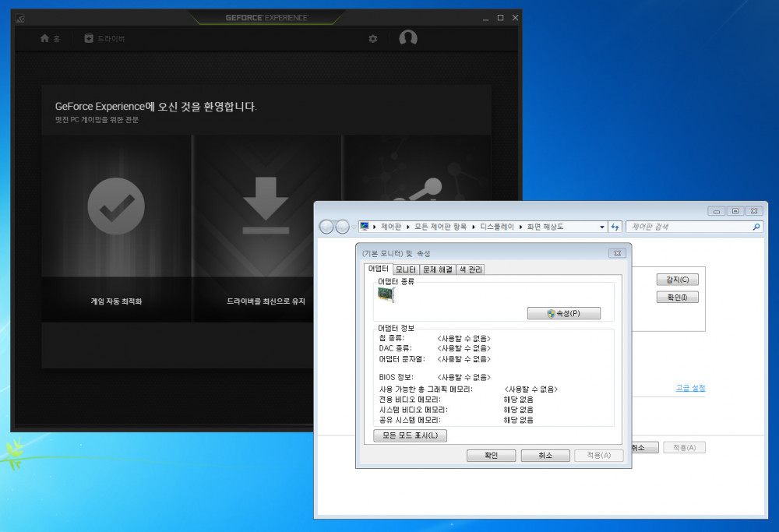Go to the GeForce Experience home tab

(x=50, y=38)
